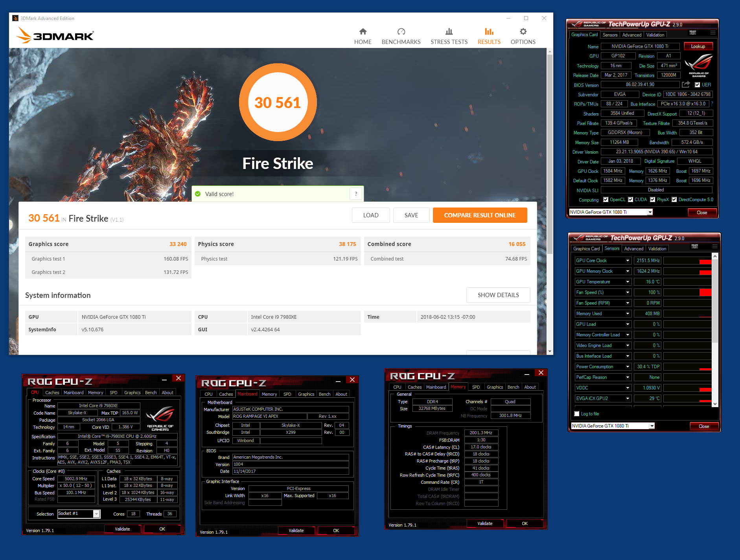This screenshot has width=740, height=560.
Task: Toggle the DirectCompute 5.0 checkbox
Action: (x=674, y=200)
